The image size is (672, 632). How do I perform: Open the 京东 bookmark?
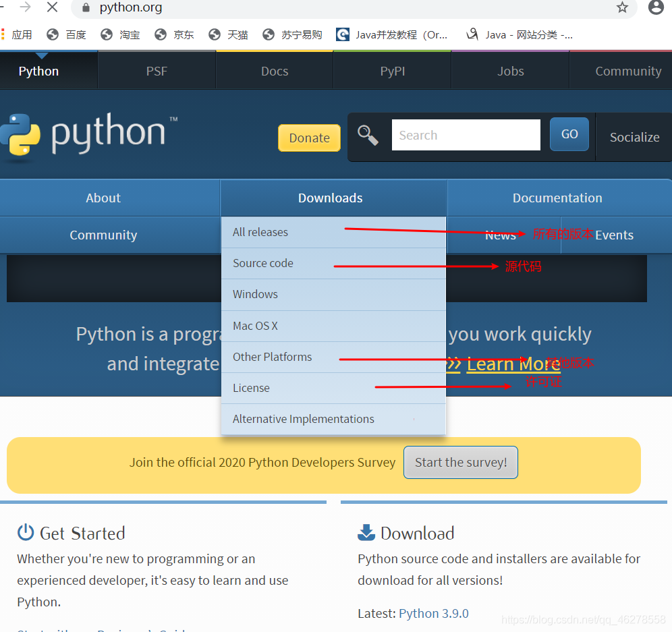[175, 34]
